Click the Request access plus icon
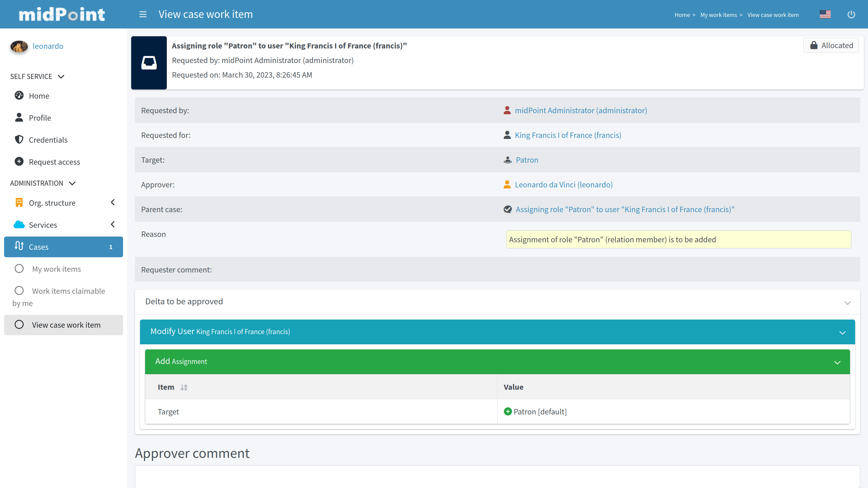868x488 pixels. tap(19, 161)
